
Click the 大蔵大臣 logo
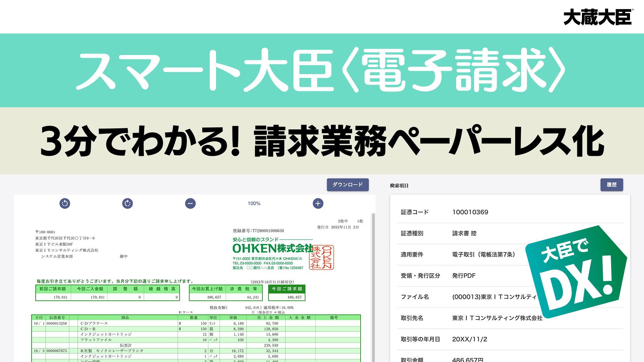point(598,17)
